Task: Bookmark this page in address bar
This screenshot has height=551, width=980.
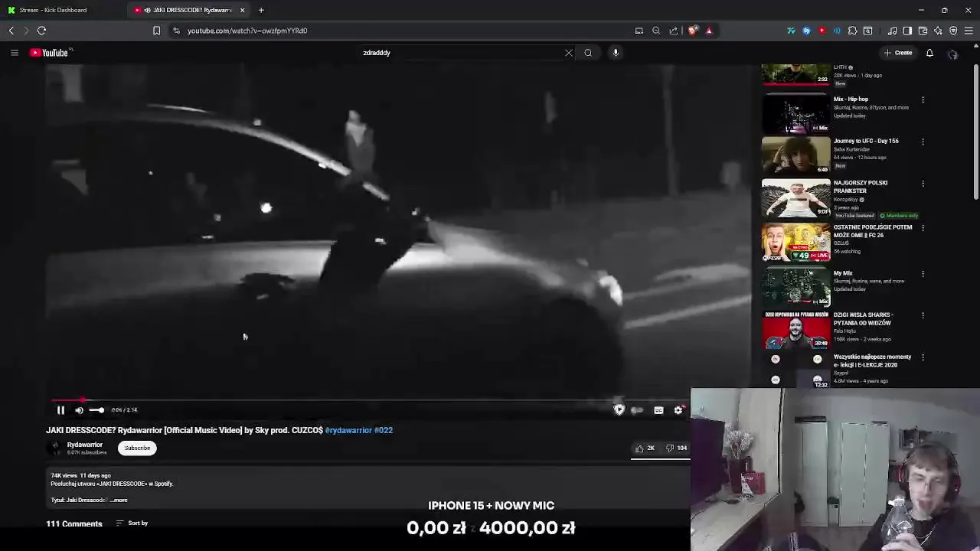Action: 157,31
